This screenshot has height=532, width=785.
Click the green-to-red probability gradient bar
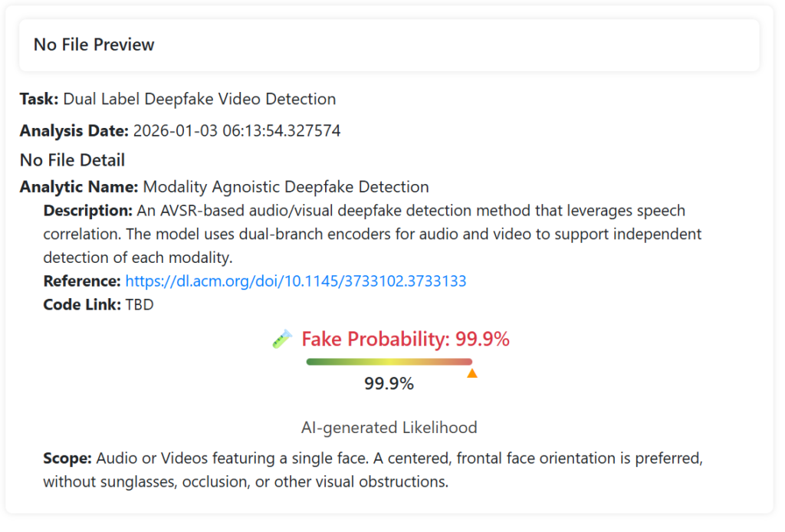389,362
